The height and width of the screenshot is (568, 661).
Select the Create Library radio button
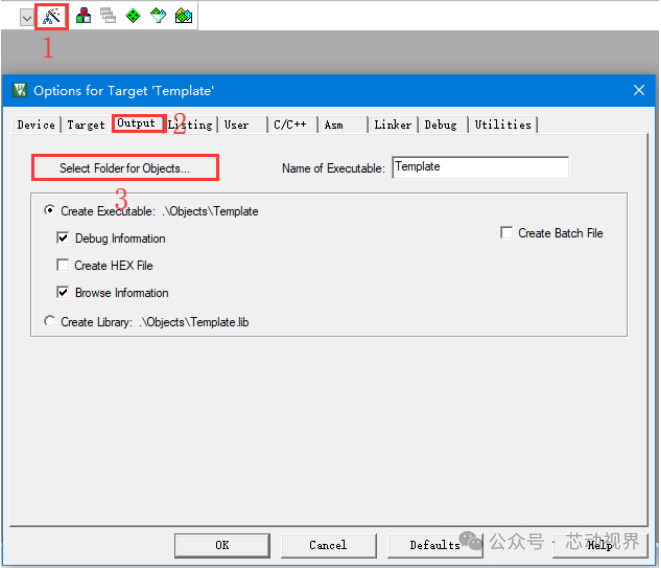click(50, 321)
